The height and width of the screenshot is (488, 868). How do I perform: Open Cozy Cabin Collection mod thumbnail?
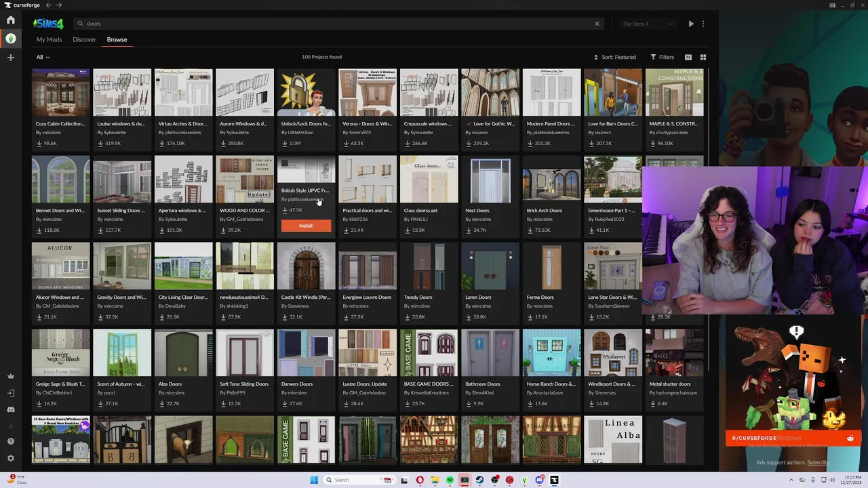pyautogui.click(x=60, y=93)
